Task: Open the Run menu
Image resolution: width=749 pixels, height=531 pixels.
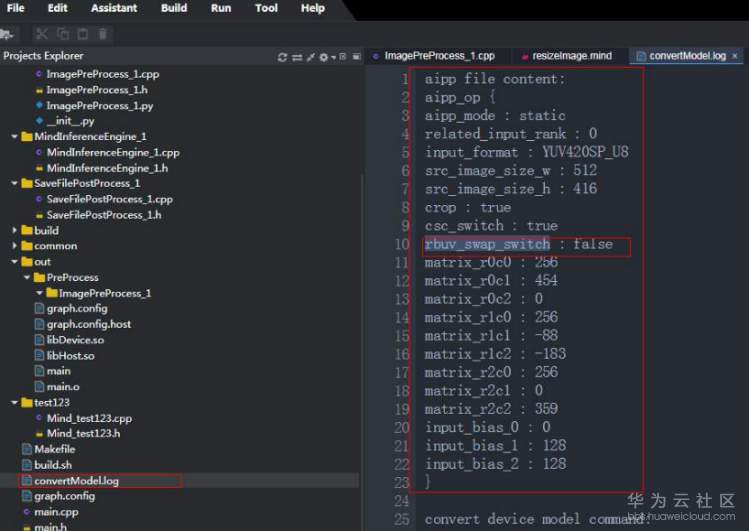Action: 221,8
